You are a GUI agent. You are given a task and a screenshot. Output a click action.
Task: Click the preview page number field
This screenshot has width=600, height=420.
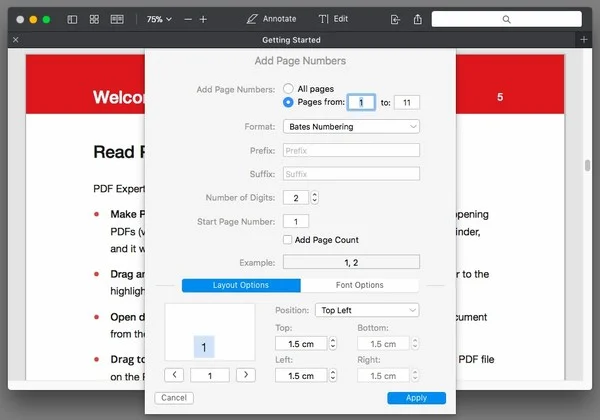(x=210, y=375)
